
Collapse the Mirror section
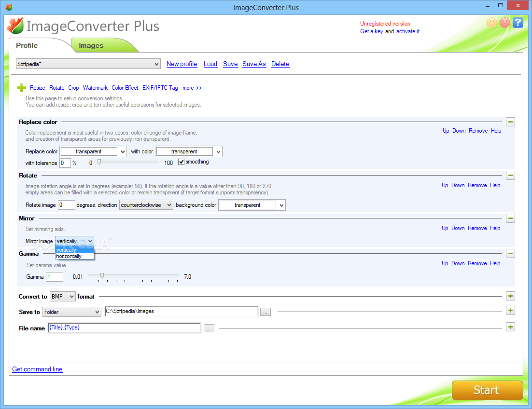[510, 218]
